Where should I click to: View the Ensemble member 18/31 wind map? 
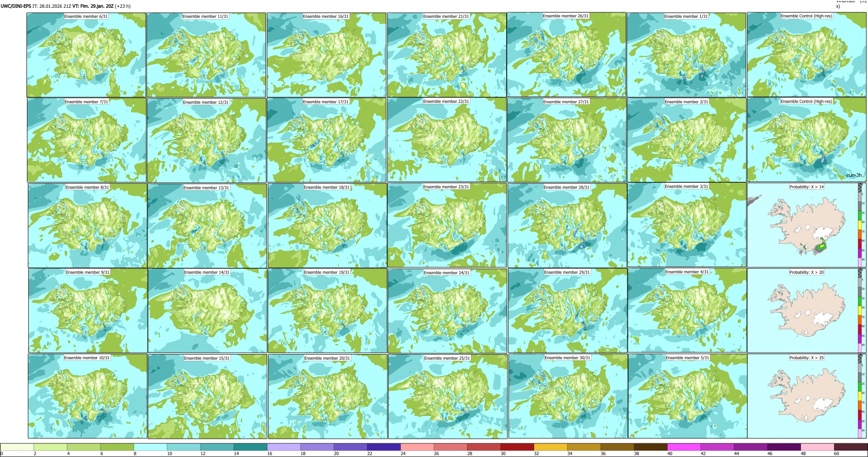pos(327,226)
